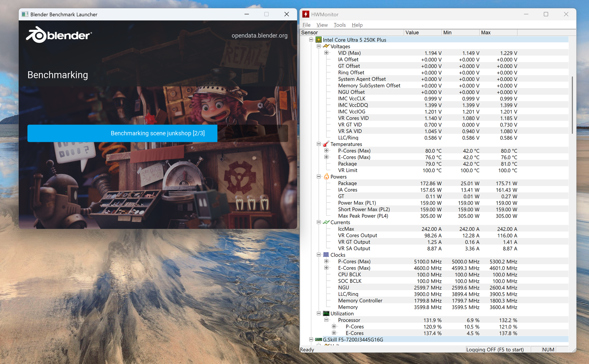Click the G.Skill memory module icon
Viewport: 589px width, 364px height.
tap(319, 339)
